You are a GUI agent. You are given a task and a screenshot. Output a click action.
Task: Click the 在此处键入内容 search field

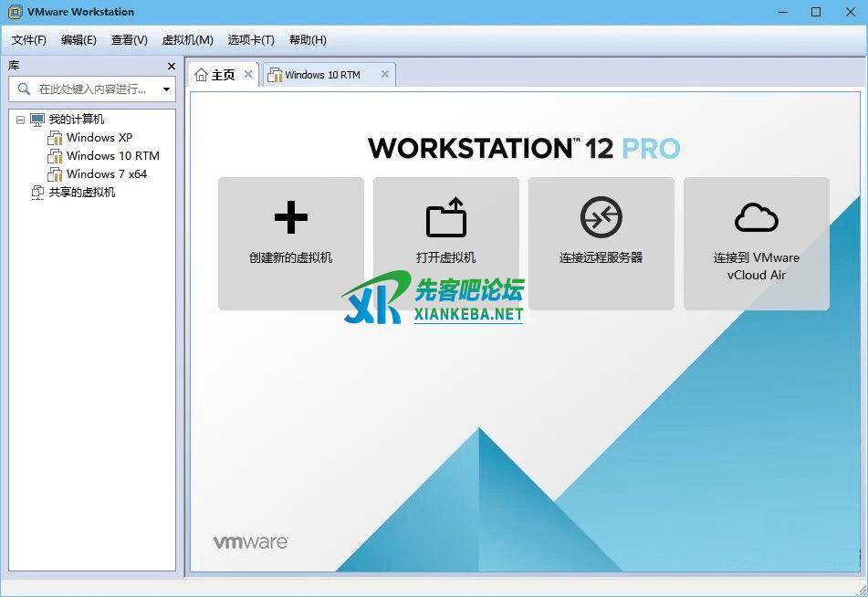point(91,89)
